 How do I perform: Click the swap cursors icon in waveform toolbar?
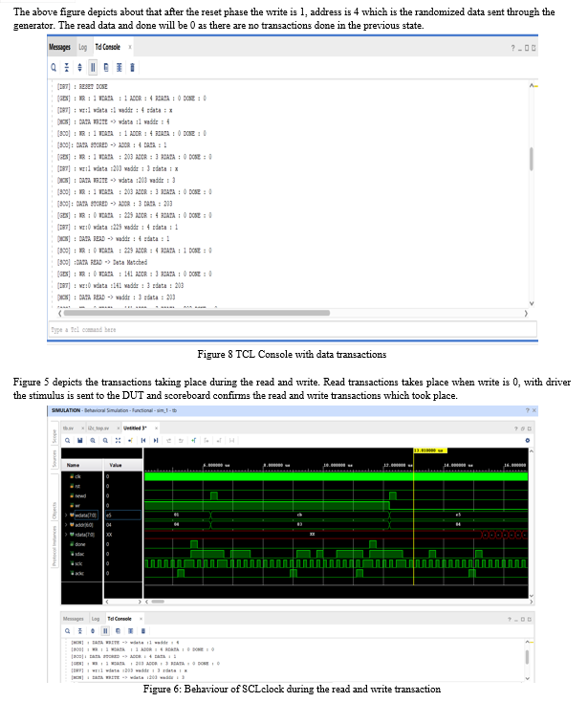(231, 441)
